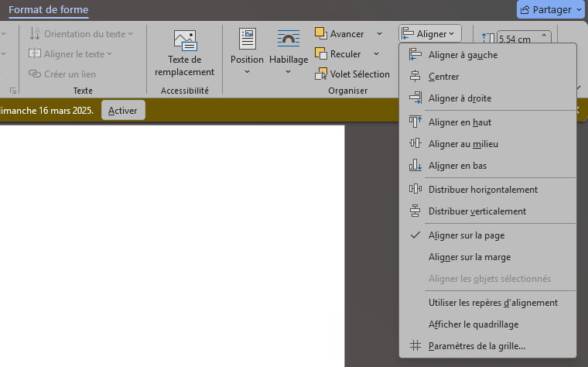Viewport: 588px width, 367px height.
Task: Click the Aligner le texte icon
Action: click(x=35, y=53)
